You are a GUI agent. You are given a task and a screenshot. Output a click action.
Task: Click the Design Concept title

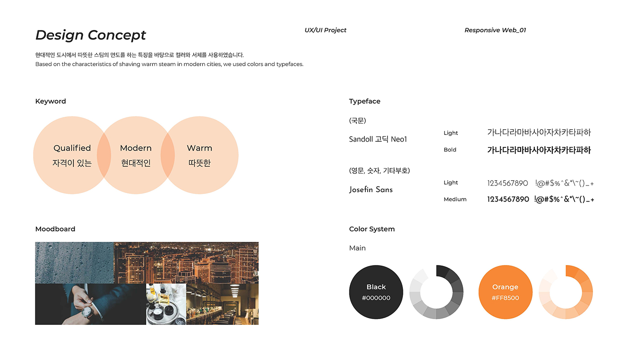[91, 35]
